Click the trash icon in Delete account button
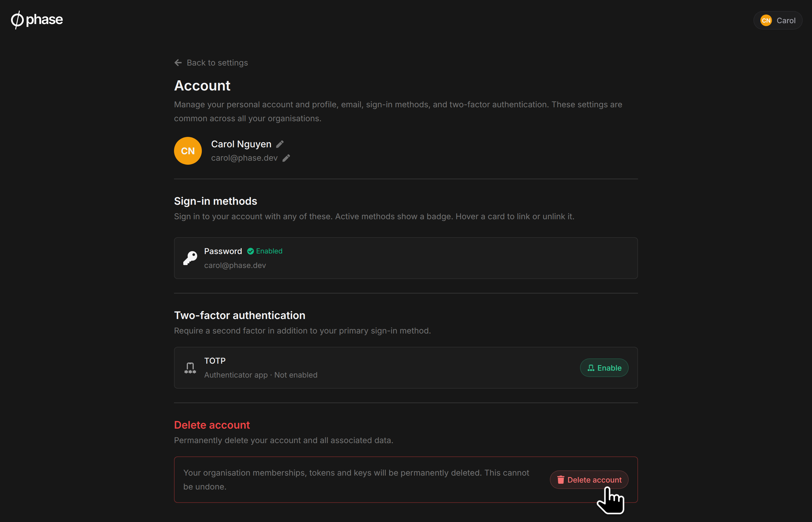This screenshot has width=812, height=522. coord(561,480)
